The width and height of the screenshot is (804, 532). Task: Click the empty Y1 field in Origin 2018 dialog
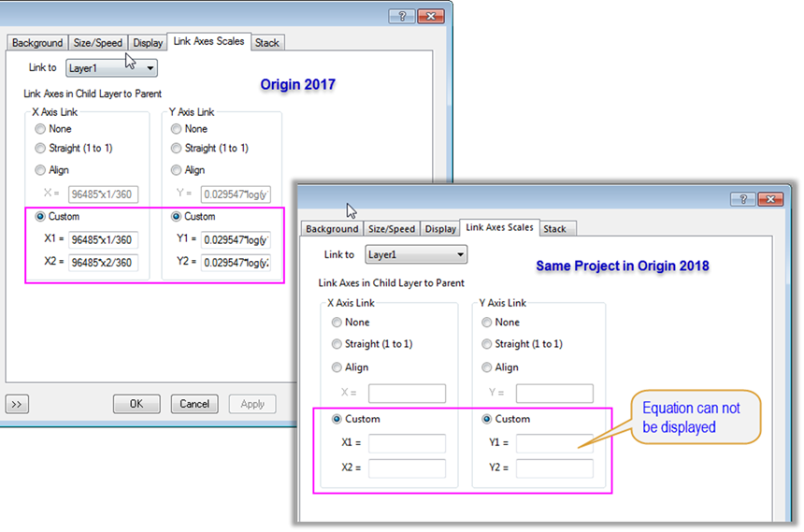[554, 443]
